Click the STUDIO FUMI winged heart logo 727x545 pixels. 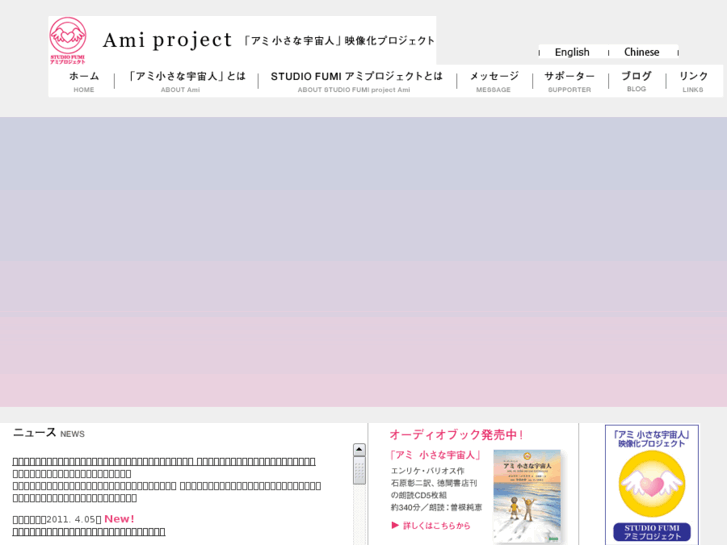pyautogui.click(x=68, y=40)
